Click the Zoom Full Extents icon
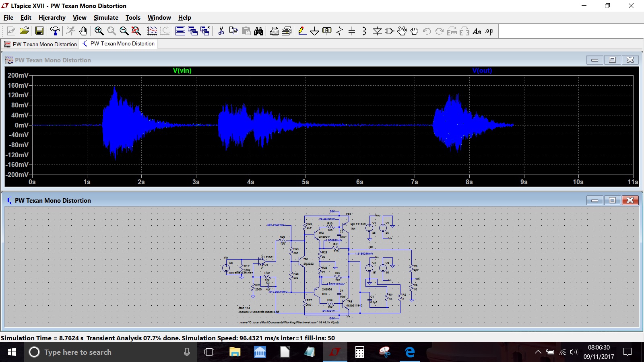Viewport: 644px width, 362px height. pos(136,31)
